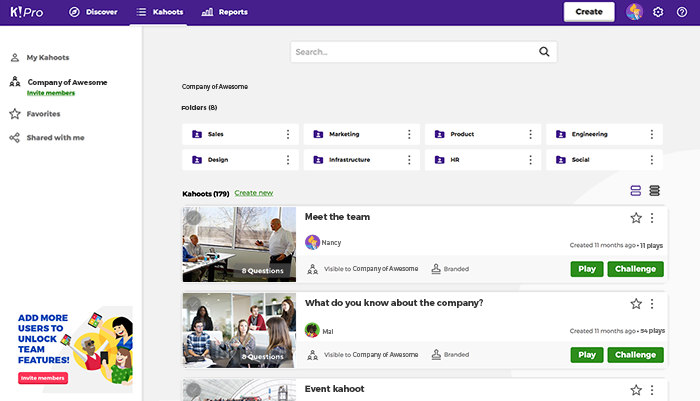The width and height of the screenshot is (700, 401).
Task: Open the Meet the team thumbnail image
Action: (x=239, y=244)
